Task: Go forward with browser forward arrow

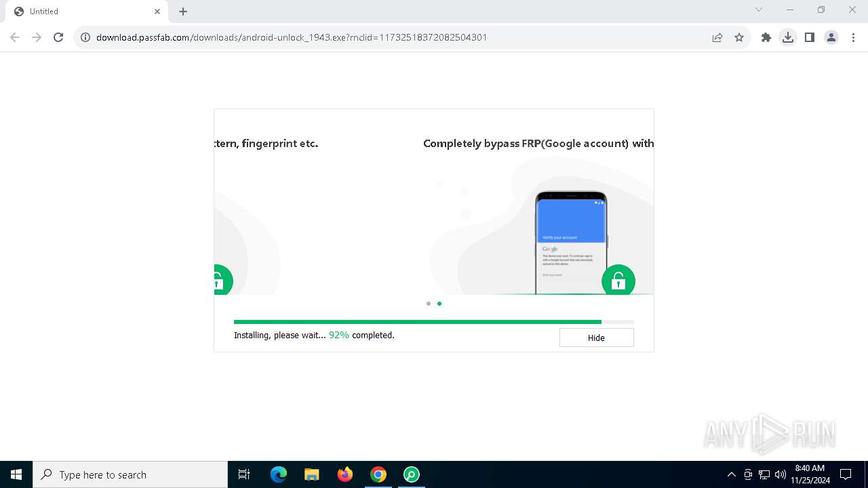Action: 37,37
